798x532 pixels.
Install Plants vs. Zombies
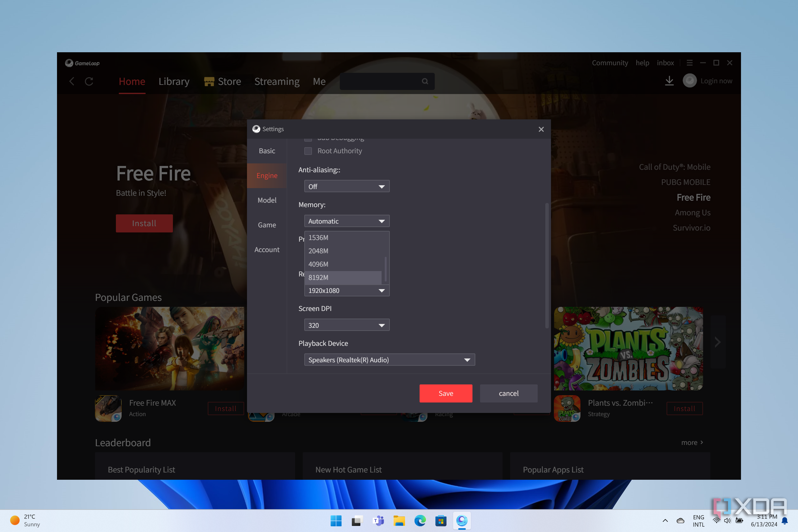pyautogui.click(x=684, y=409)
